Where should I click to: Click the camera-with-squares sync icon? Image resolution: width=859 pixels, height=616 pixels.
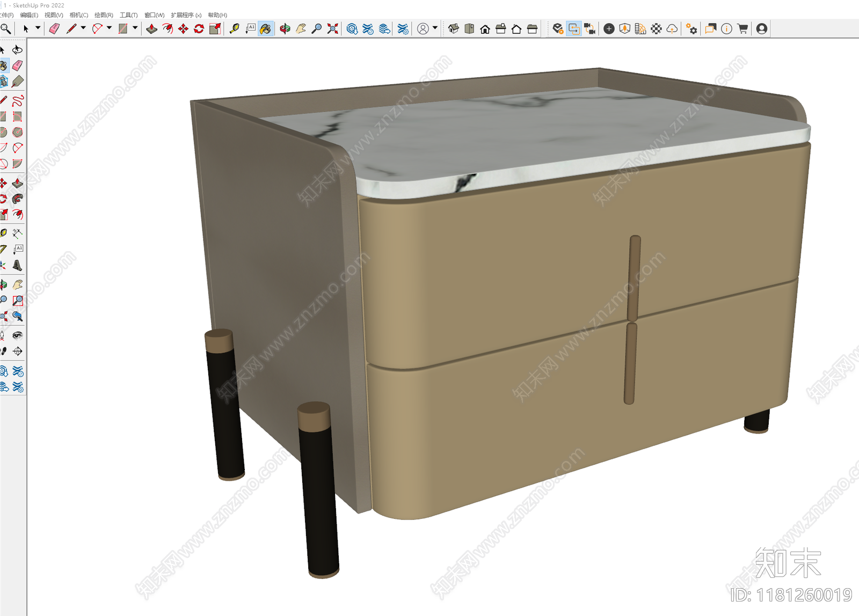click(x=589, y=29)
